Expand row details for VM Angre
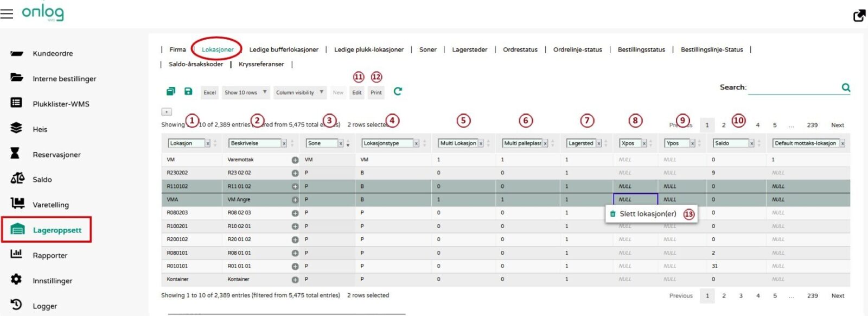This screenshot has height=316, width=868. [295, 200]
